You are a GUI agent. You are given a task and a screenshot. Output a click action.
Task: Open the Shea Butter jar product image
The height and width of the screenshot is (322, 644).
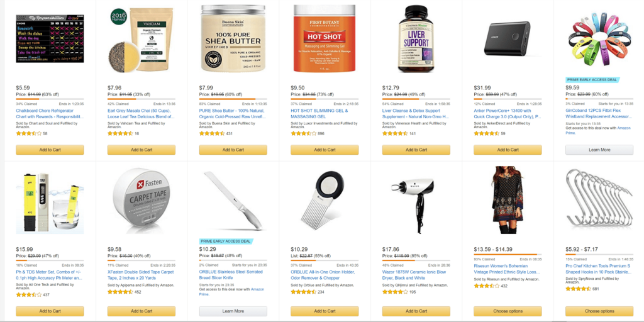coord(233,39)
